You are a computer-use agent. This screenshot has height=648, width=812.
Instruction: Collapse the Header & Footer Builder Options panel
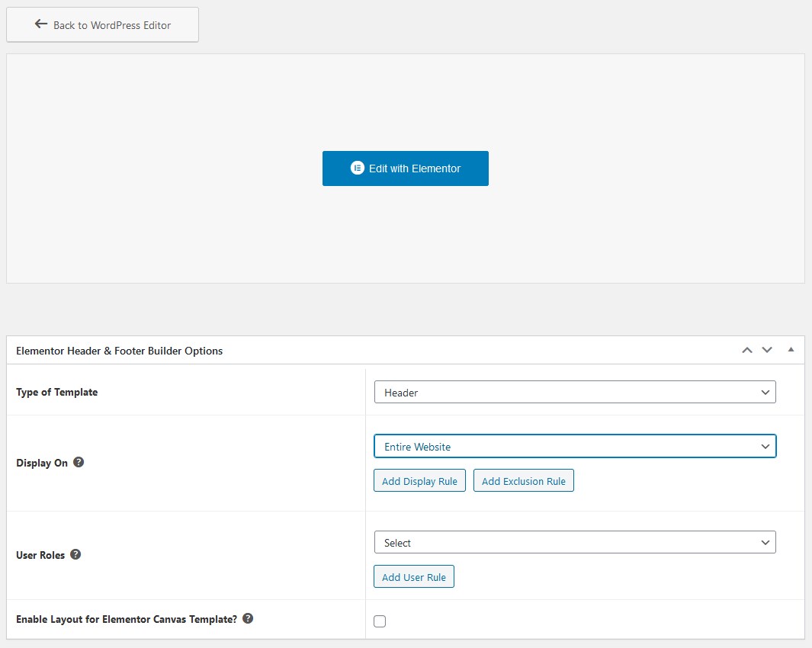[x=791, y=350]
